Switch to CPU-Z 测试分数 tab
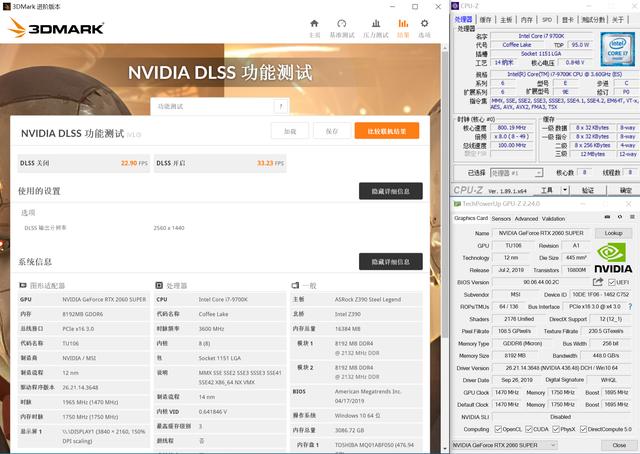 click(x=593, y=20)
